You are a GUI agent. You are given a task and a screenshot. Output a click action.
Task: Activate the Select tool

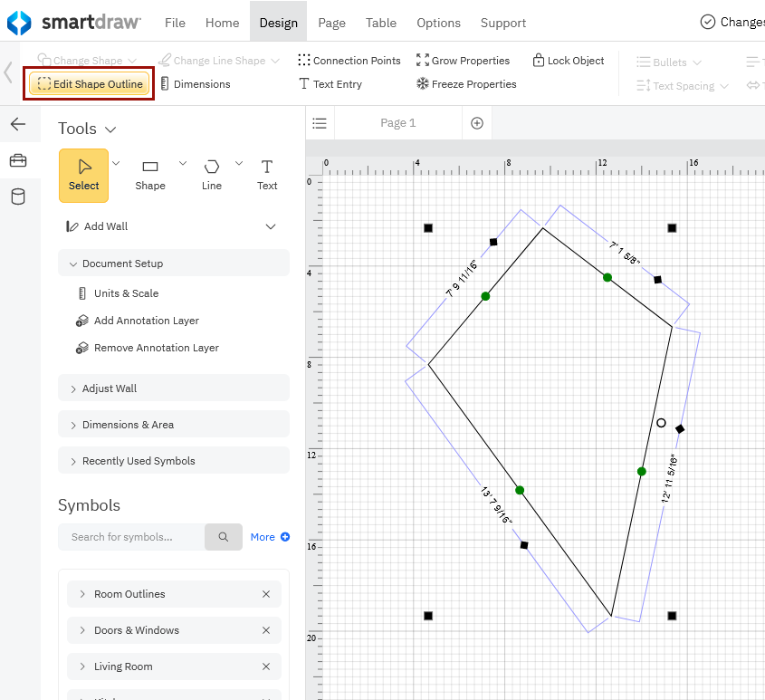(83, 174)
